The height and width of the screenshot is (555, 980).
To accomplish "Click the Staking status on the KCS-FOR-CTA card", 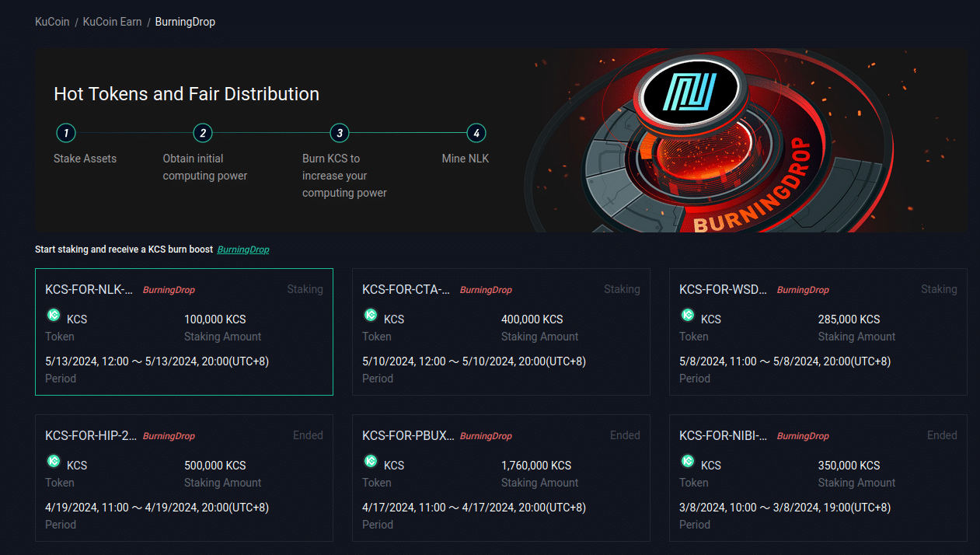I will coord(622,289).
